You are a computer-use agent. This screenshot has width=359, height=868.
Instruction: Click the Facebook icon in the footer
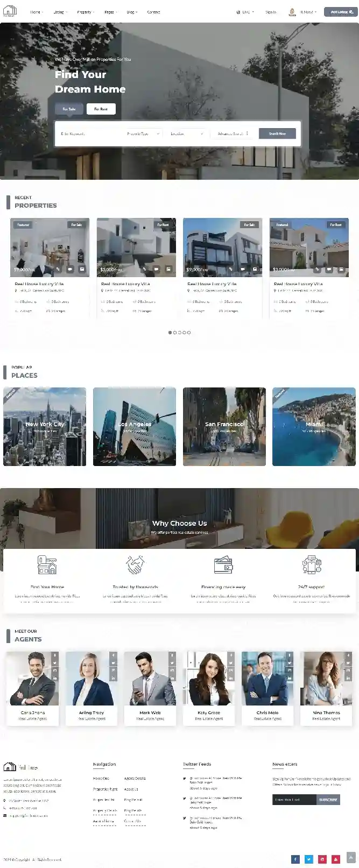[295, 859]
